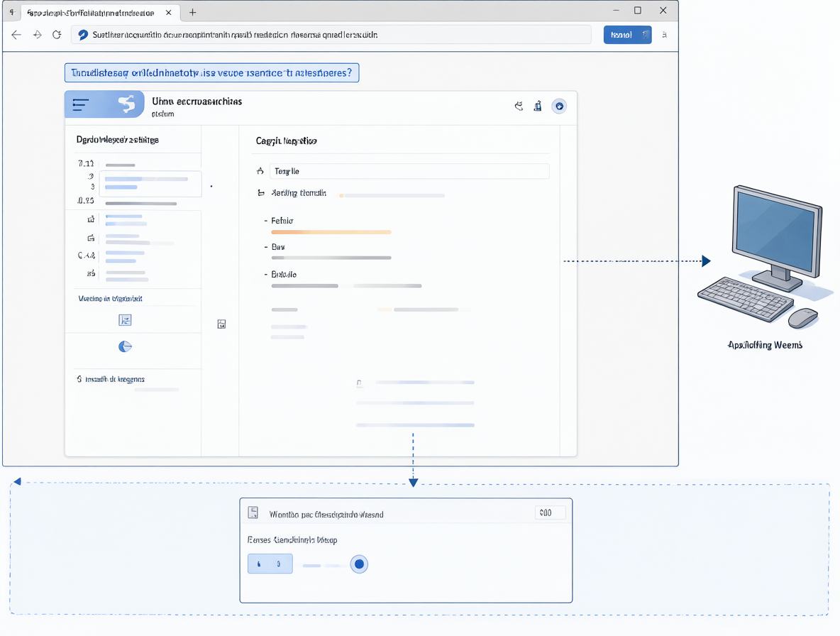The image size is (840, 636).
Task: Click the 'Uhns eecrroasrchiras' app title
Action: point(197,102)
